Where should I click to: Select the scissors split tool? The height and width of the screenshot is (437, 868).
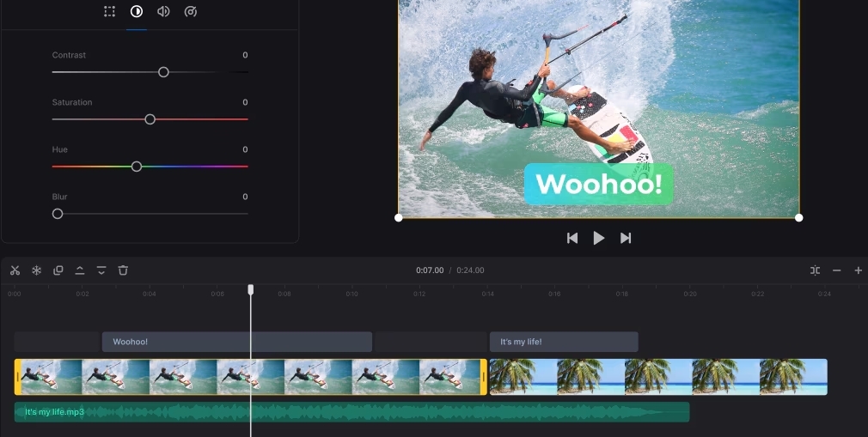pos(15,270)
